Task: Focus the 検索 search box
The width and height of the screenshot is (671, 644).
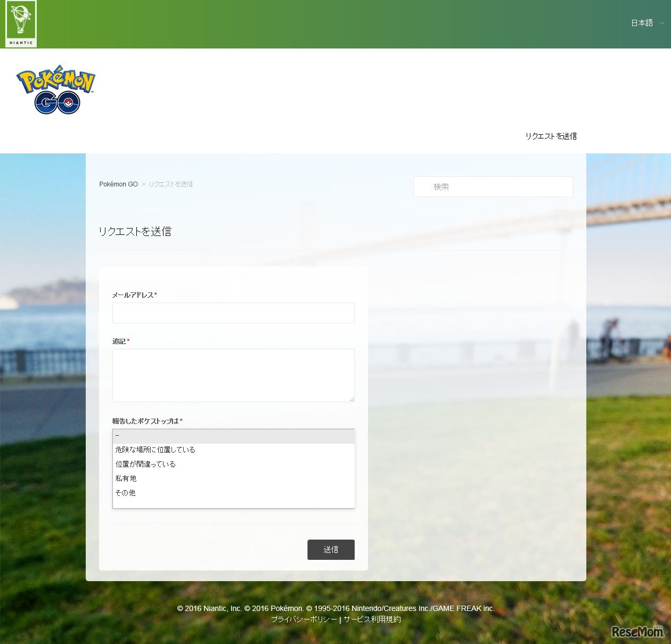Action: point(493,187)
